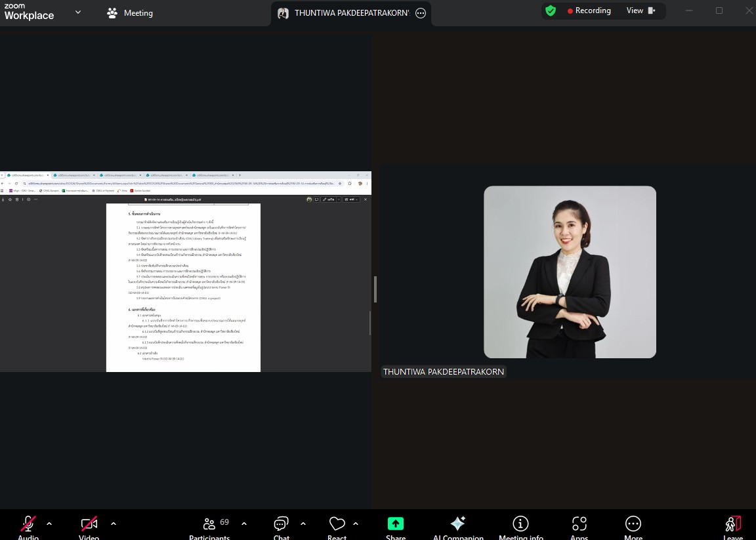The width and height of the screenshot is (756, 540).
Task: Switch to the Meeting tab
Action: tap(130, 13)
